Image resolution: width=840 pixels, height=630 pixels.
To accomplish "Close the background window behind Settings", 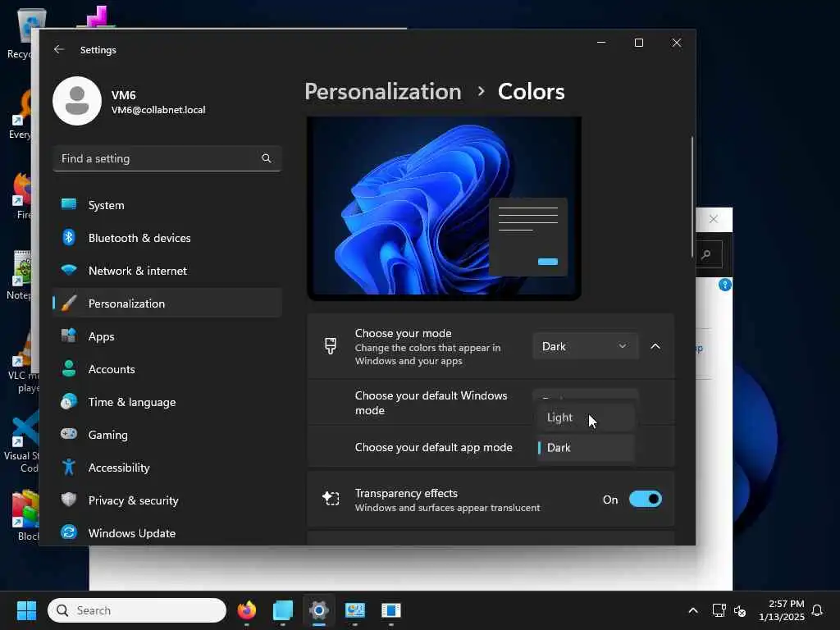I will tap(713, 219).
